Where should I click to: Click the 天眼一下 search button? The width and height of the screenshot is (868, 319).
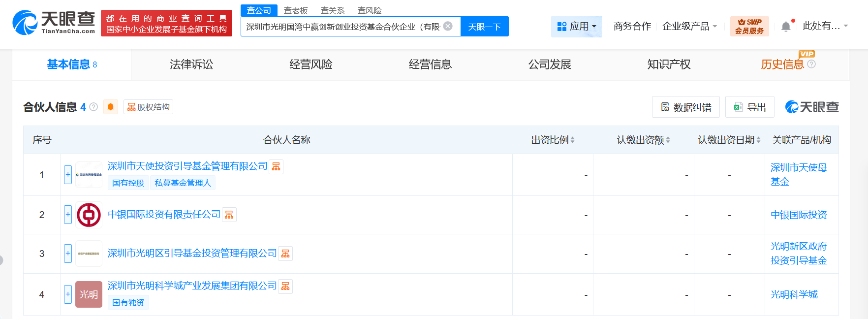coord(484,27)
